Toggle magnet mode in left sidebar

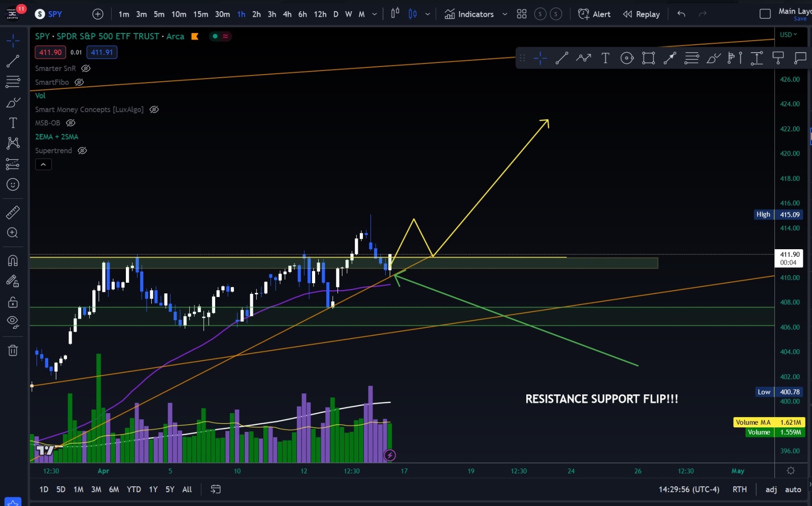click(x=13, y=260)
